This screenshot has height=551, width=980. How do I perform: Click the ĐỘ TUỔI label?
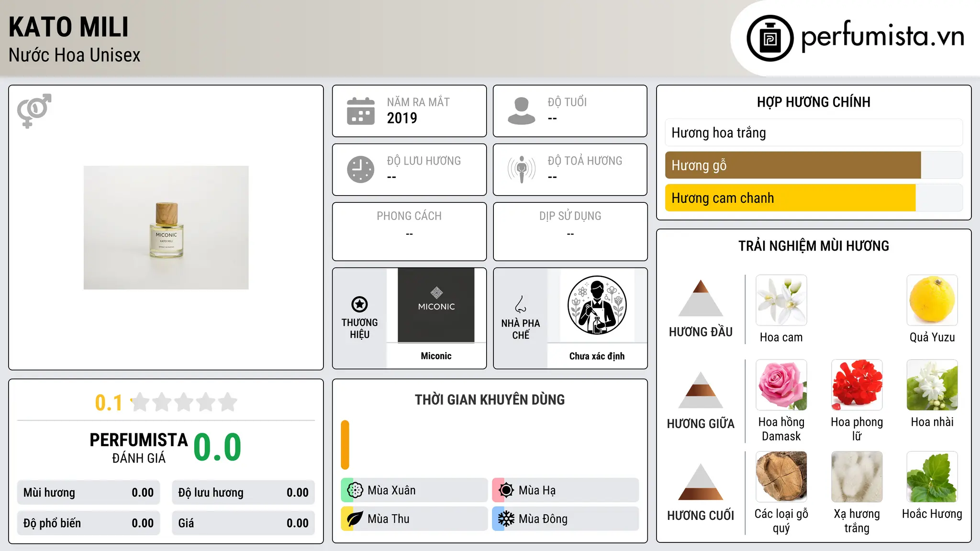click(x=567, y=102)
